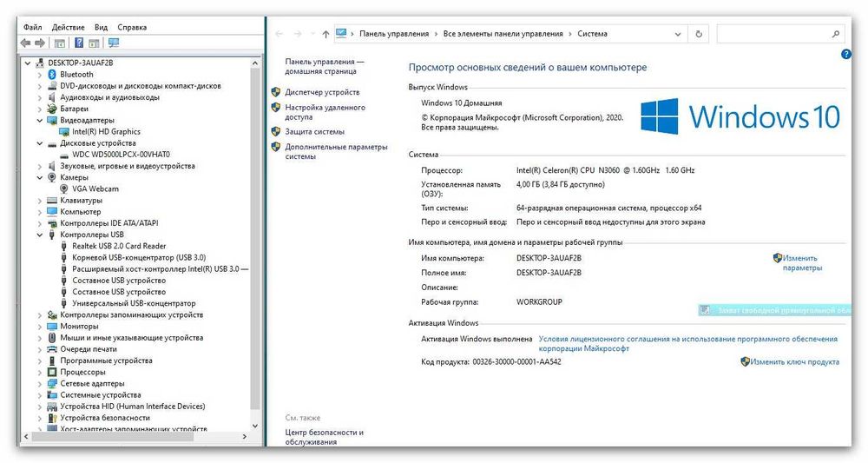
Task: Open the Действие menu
Action: 68,27
